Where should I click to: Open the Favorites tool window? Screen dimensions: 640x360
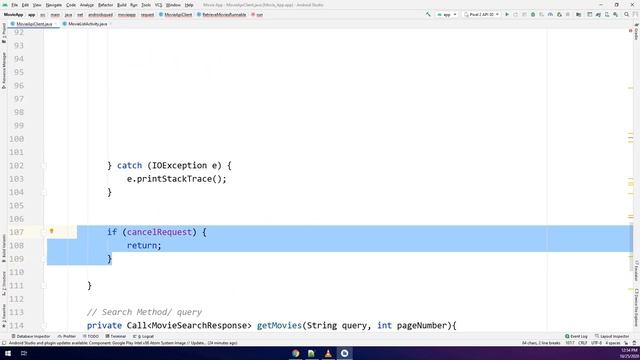pos(4,316)
